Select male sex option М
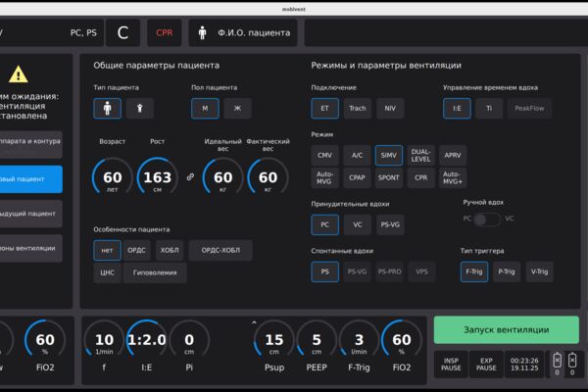 click(x=205, y=109)
